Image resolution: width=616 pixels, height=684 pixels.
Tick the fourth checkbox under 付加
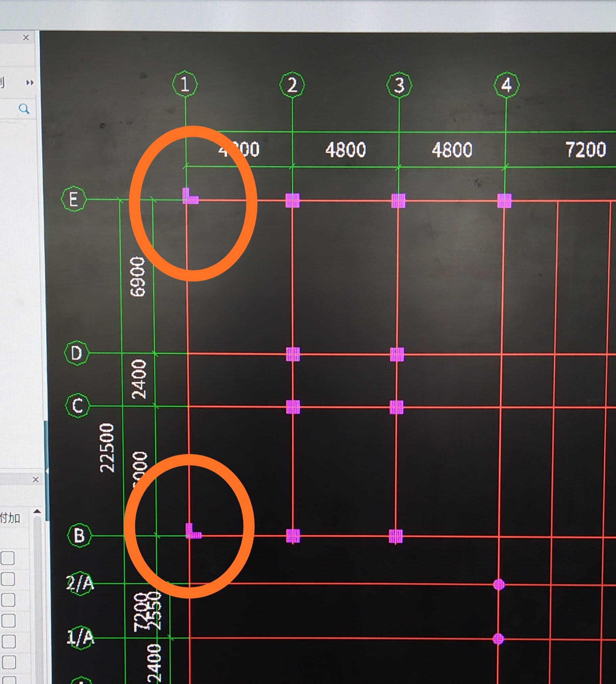click(8, 621)
